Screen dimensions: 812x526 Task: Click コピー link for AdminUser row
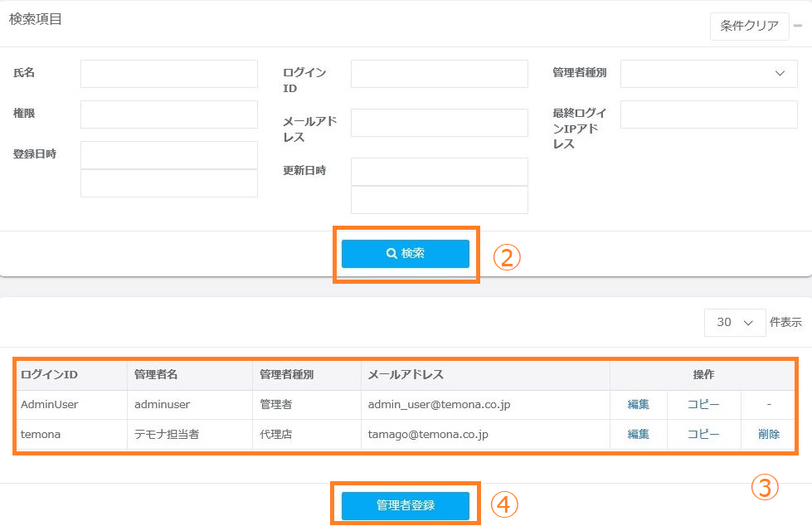coord(703,404)
